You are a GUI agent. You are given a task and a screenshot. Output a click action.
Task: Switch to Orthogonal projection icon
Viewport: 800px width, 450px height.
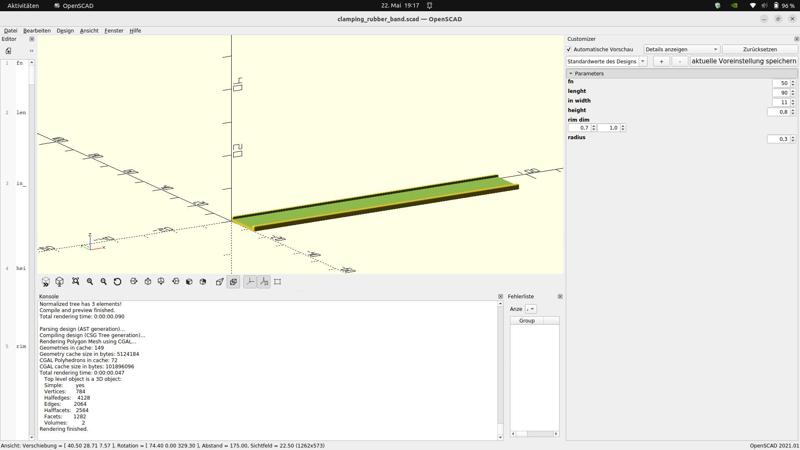coord(233,282)
